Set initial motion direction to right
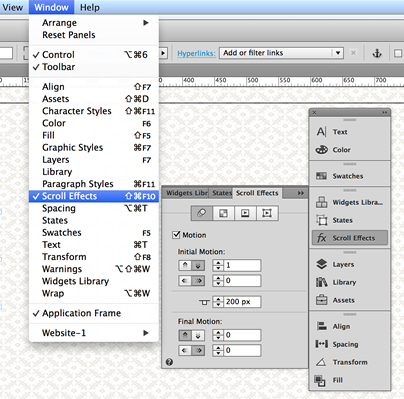This screenshot has height=399, width=404. [198, 281]
